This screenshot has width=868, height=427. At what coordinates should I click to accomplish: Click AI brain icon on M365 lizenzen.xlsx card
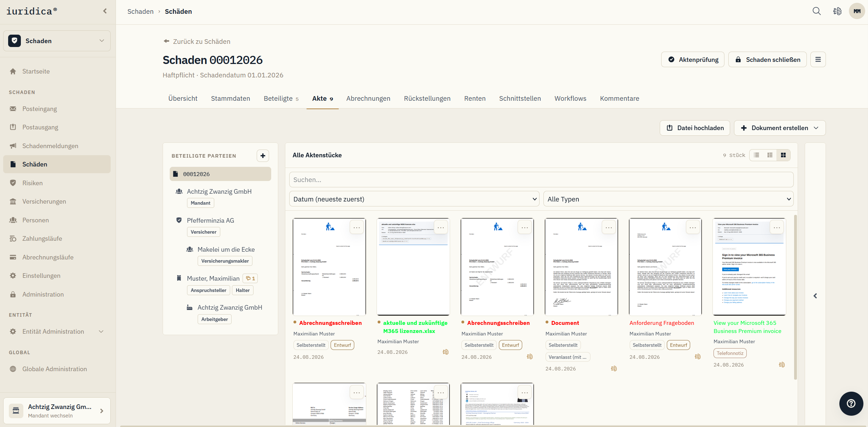pyautogui.click(x=445, y=352)
